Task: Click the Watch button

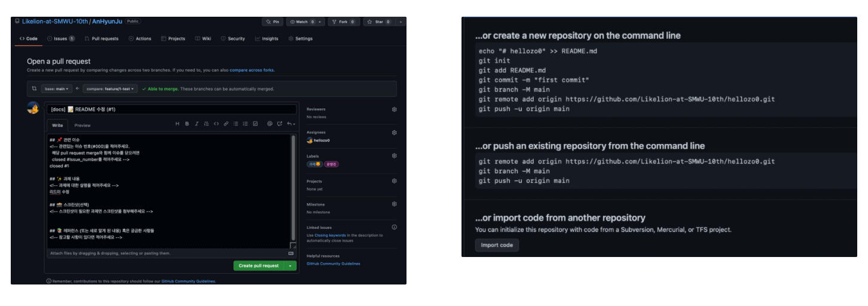Action: point(301,22)
